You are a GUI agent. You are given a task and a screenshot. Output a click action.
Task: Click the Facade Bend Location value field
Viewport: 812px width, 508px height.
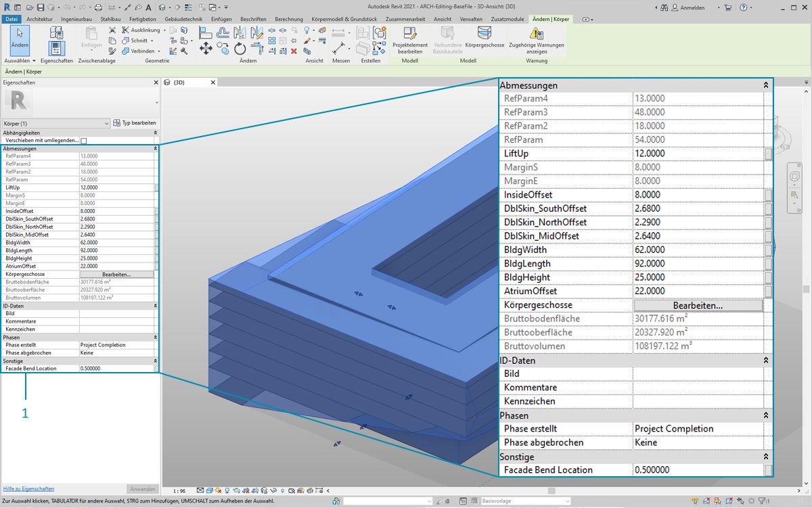pyautogui.click(x=116, y=369)
